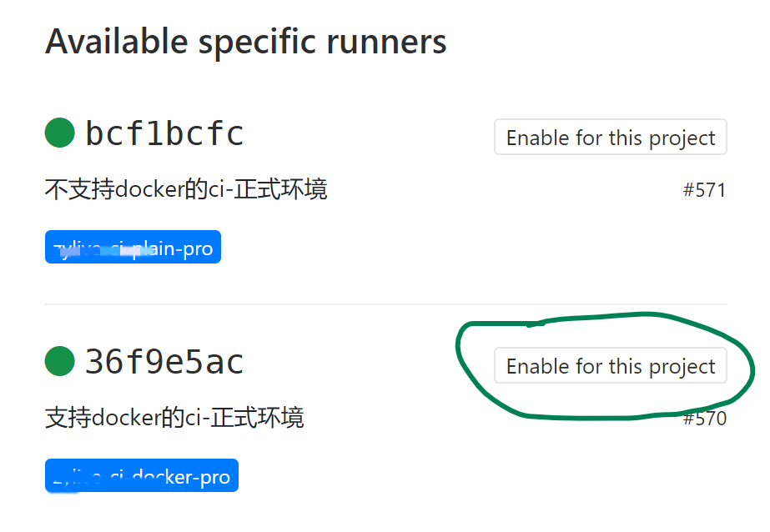Enable runner bcf1bcfc for this project
The width and height of the screenshot is (770, 532).
(x=610, y=137)
